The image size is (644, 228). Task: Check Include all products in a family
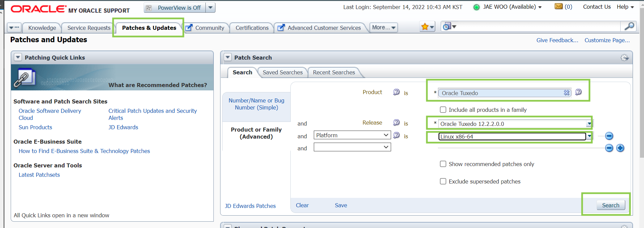coord(443,109)
